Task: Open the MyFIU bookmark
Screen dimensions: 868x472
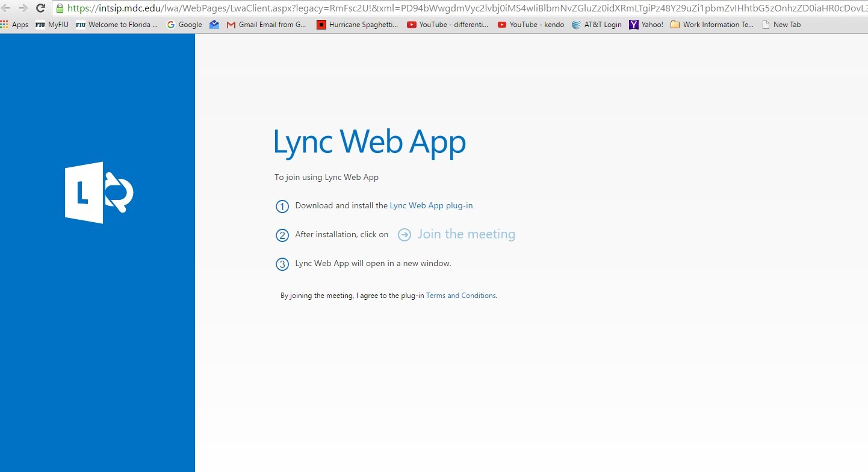Action: (x=52, y=25)
